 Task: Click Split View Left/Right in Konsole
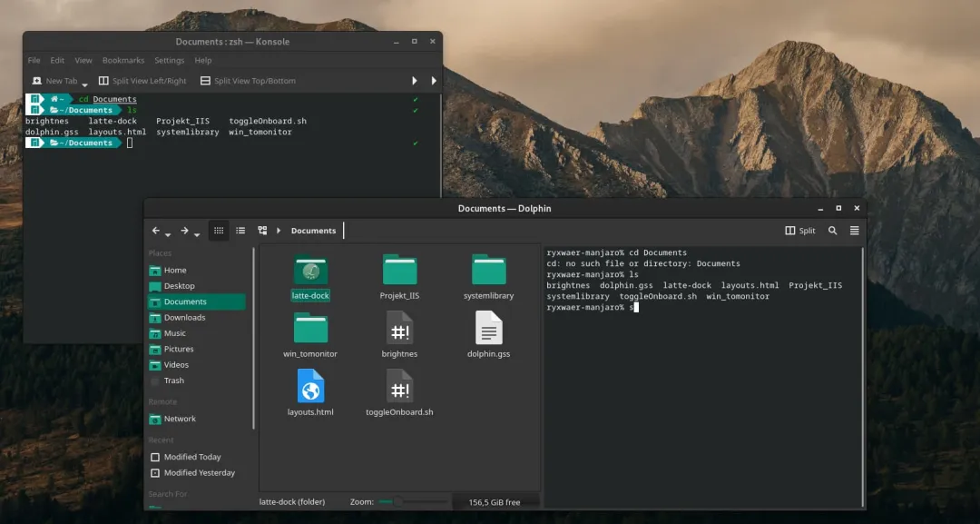pos(142,81)
